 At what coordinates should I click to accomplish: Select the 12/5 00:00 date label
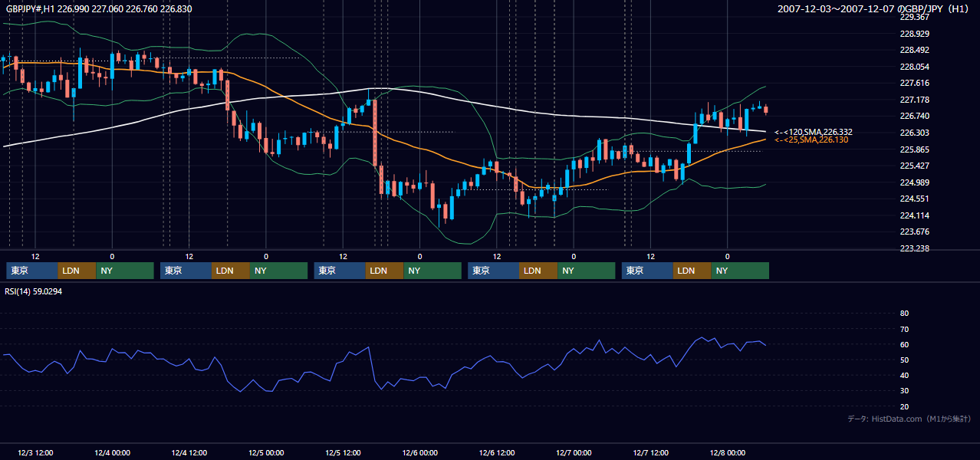point(265,452)
